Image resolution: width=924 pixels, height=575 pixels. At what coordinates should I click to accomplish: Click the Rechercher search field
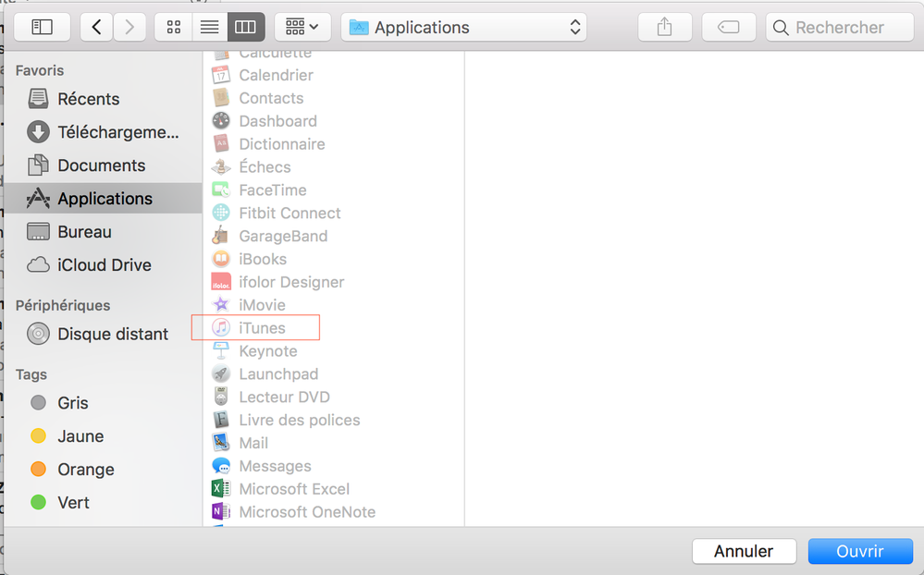(840, 27)
